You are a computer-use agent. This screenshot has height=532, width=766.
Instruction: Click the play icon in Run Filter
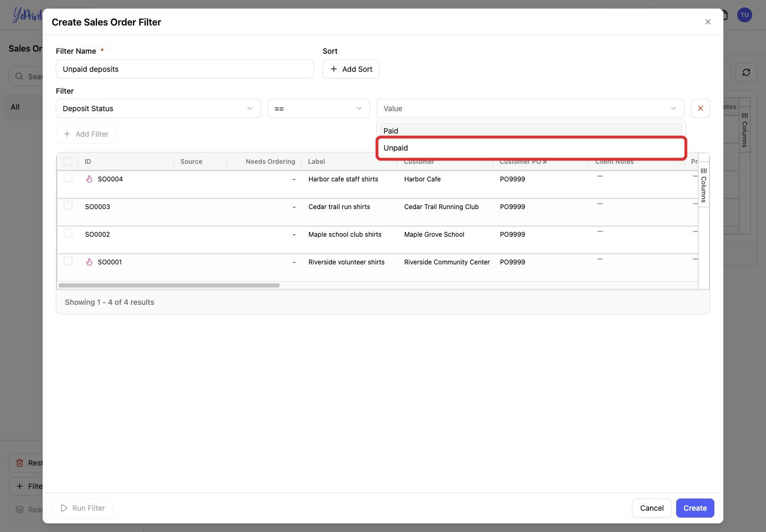pyautogui.click(x=64, y=508)
